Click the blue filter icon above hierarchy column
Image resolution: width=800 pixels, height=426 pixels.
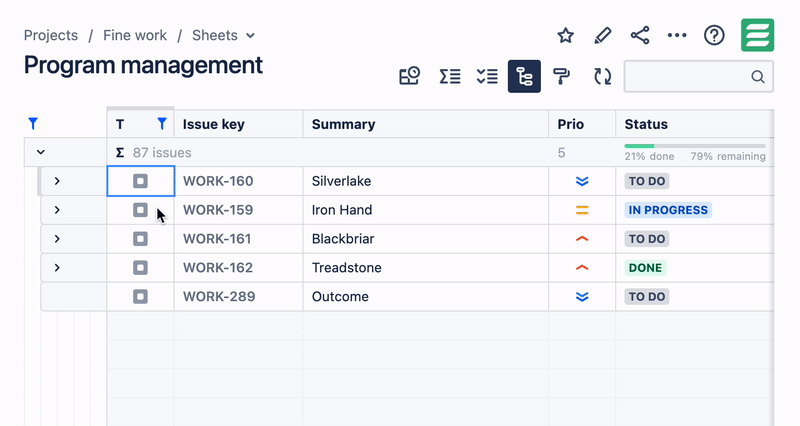tap(33, 123)
